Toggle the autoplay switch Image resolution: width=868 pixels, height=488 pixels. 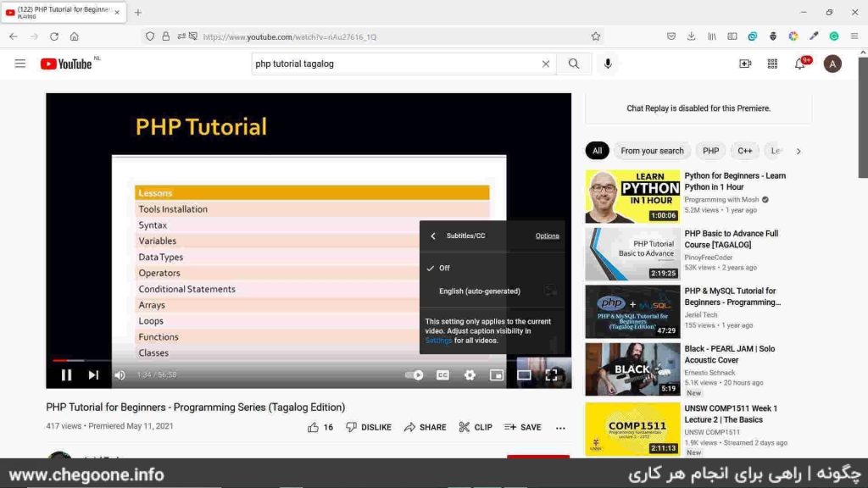[x=414, y=375]
